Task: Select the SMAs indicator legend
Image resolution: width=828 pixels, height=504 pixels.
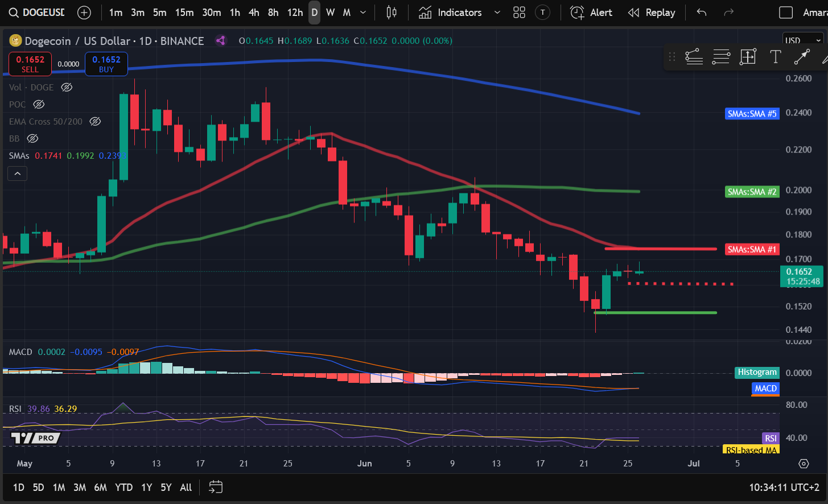Action: 19,155
